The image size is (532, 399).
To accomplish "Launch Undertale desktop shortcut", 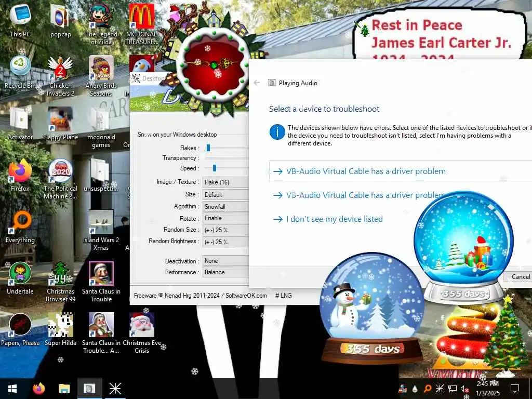I will click(20, 278).
